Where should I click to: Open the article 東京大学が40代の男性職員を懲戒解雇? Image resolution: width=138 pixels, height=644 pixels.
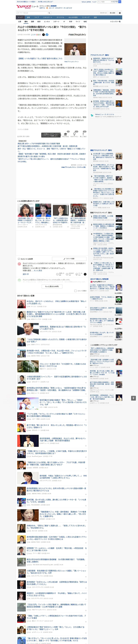point(56,560)
